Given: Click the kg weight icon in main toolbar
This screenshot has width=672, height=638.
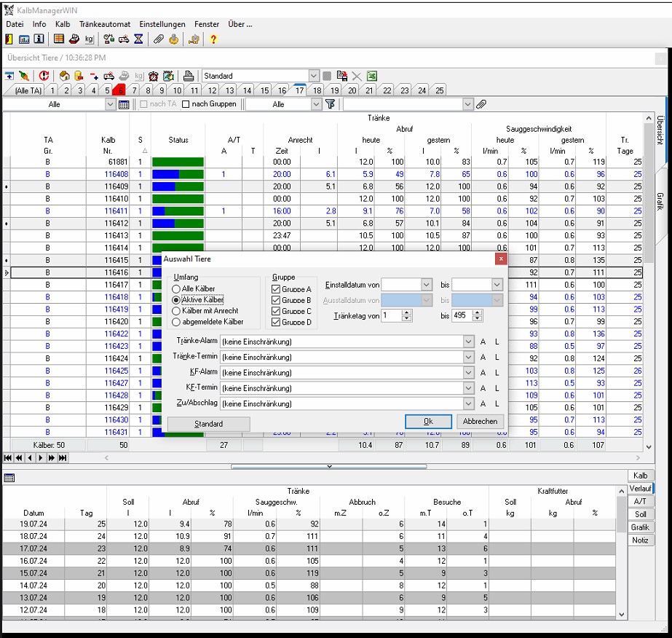Looking at the screenshot, I should [x=90, y=39].
